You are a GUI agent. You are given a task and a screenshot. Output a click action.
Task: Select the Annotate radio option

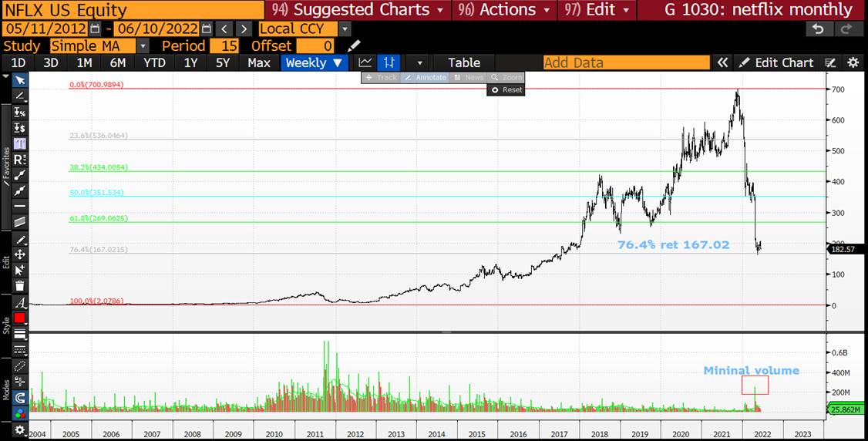[425, 77]
